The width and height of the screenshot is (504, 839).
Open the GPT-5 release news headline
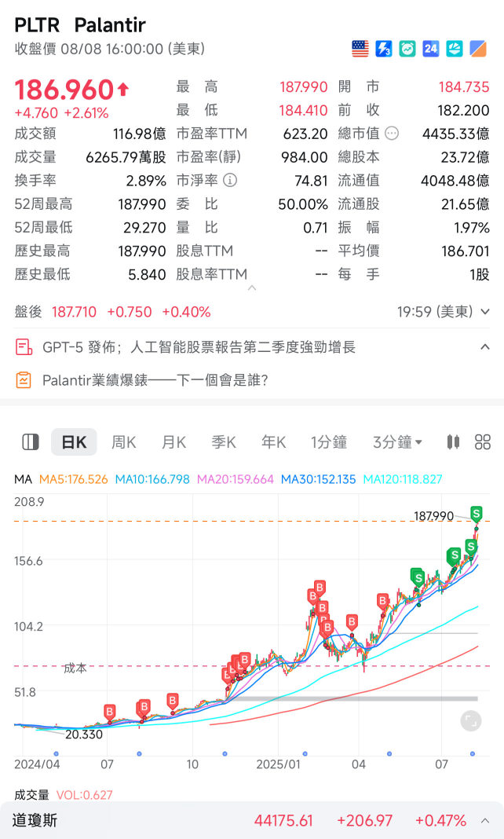tap(199, 347)
